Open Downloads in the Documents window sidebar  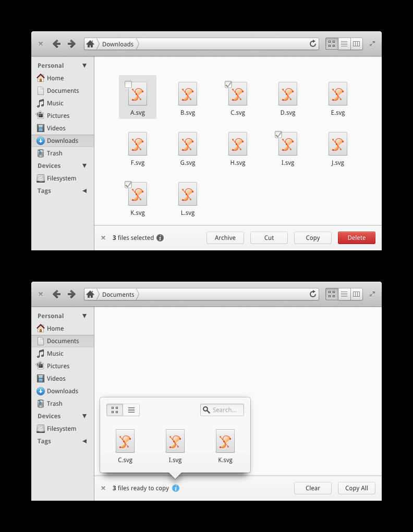tap(63, 391)
